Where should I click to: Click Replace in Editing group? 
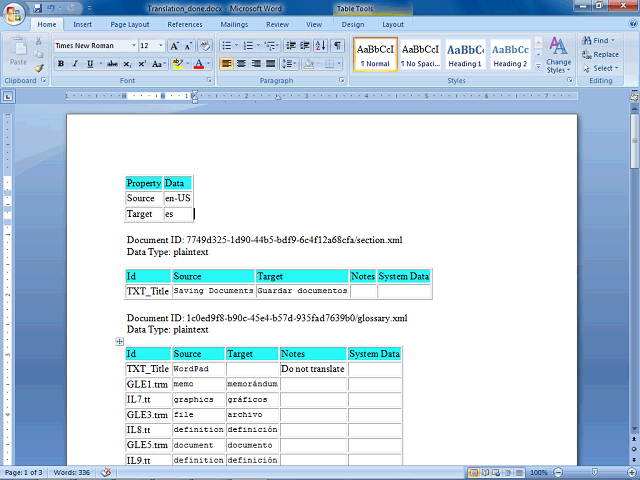(601, 54)
